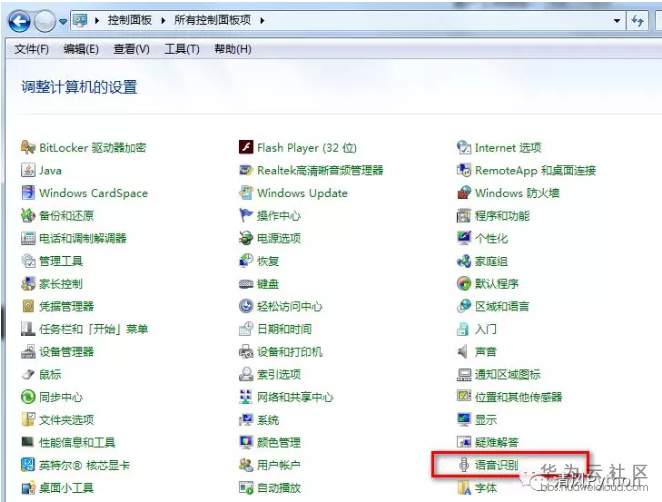The height and width of the screenshot is (502, 662).
Task: Open Realtek高清晰音频管理器 icon
Action: (x=246, y=170)
